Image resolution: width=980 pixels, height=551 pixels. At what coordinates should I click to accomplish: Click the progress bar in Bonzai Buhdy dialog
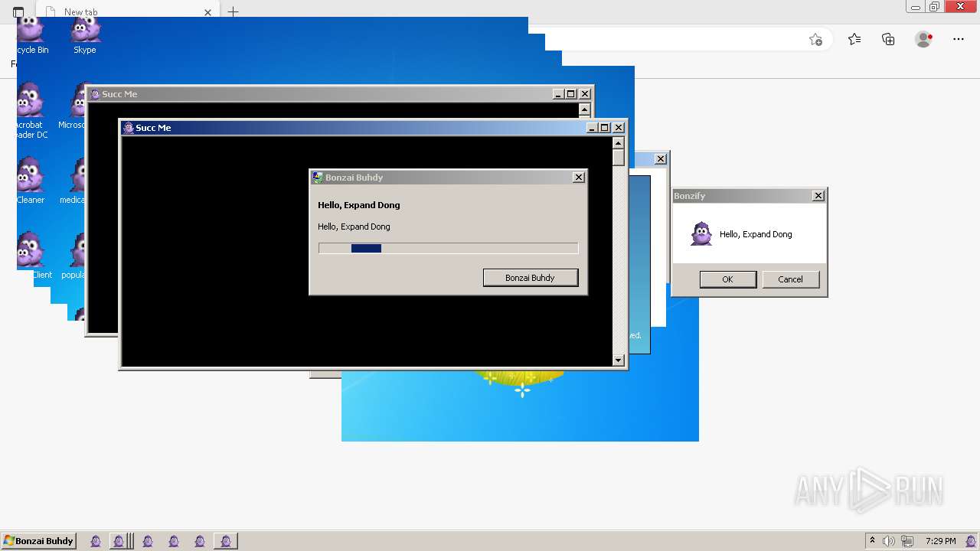tap(448, 248)
